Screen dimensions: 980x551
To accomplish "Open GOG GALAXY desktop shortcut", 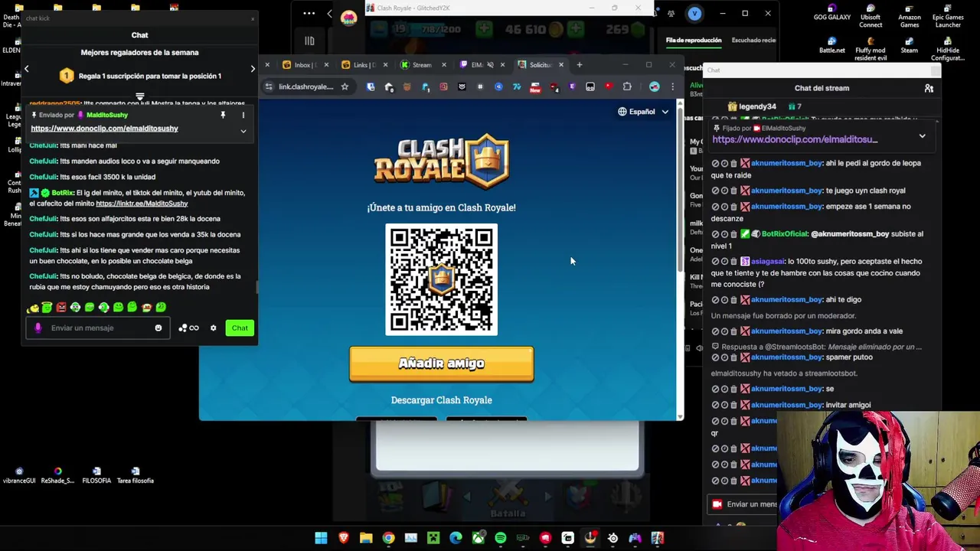I will (x=832, y=14).
